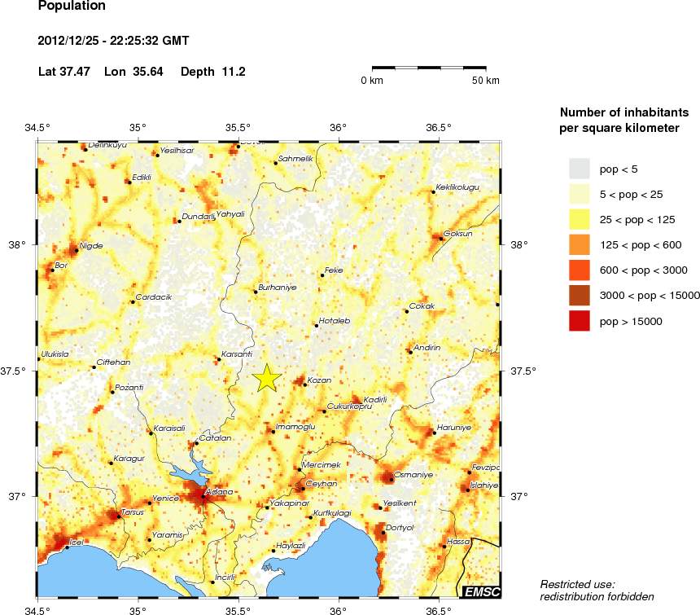Select the Nigde city marker
This screenshot has height=615, width=700.
tap(75, 250)
